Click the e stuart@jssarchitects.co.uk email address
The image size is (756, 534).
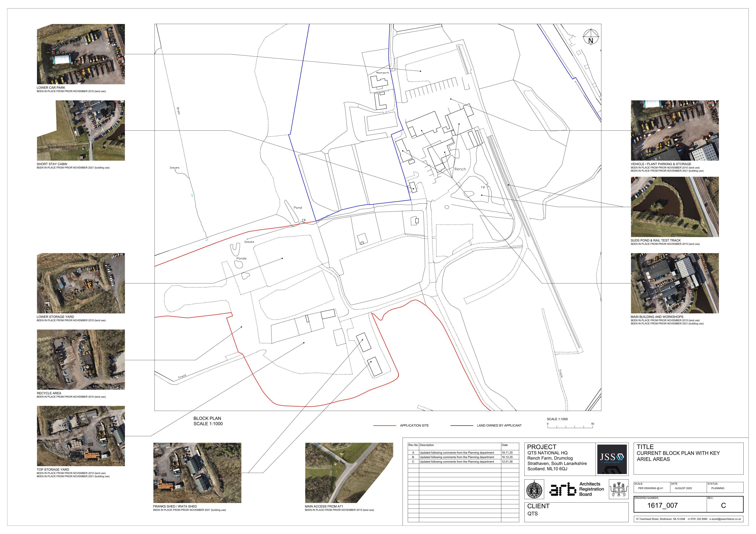click(x=725, y=519)
